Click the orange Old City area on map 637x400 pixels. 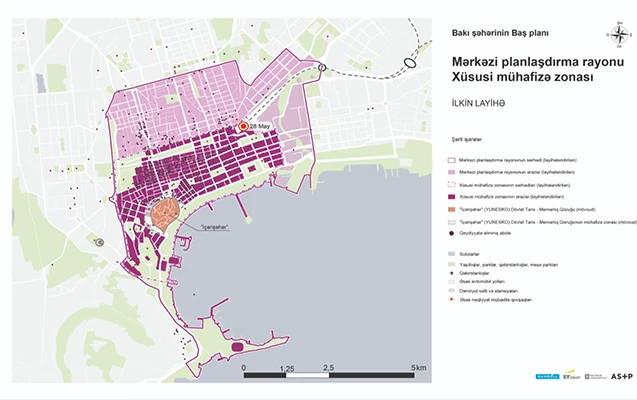point(163,213)
